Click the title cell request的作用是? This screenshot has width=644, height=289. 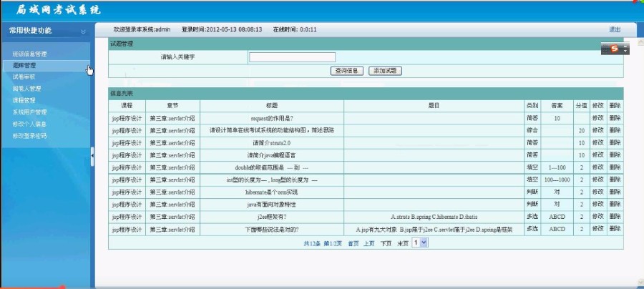pos(271,118)
